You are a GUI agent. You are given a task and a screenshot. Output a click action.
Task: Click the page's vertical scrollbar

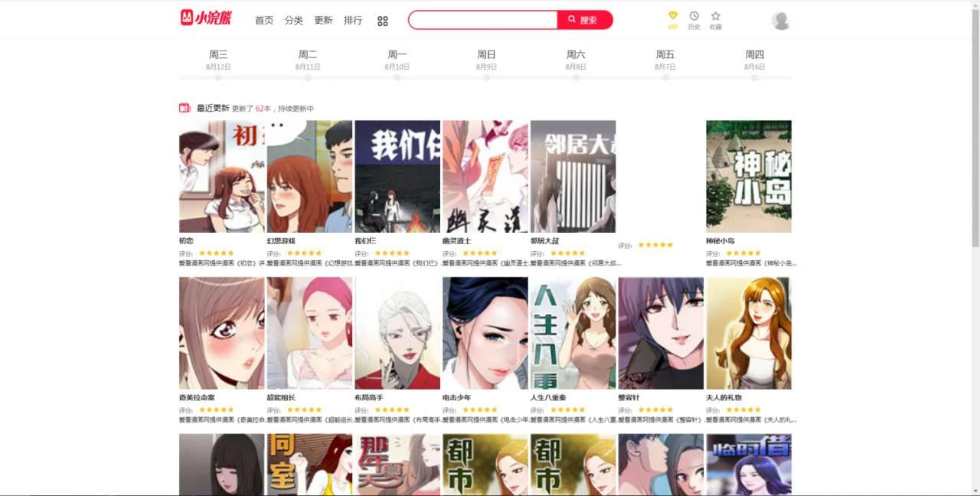[975, 153]
